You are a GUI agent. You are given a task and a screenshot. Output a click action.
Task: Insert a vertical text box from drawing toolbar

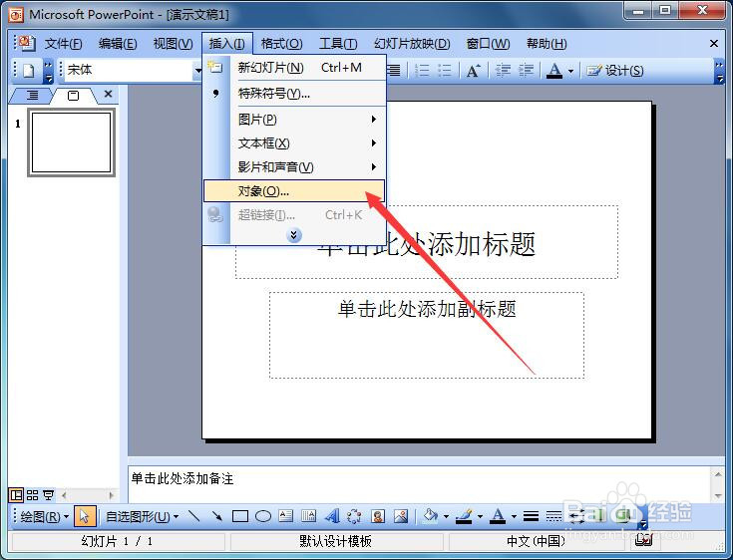pyautogui.click(x=308, y=516)
